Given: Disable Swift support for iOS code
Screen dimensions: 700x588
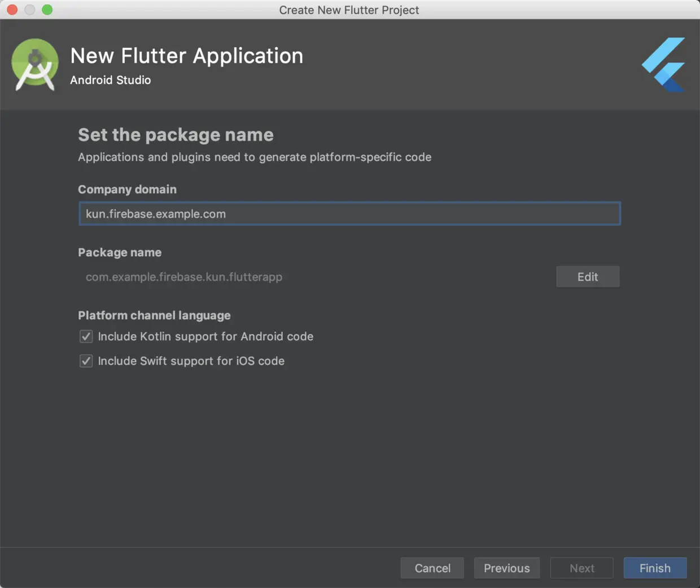Looking at the screenshot, I should (x=86, y=361).
